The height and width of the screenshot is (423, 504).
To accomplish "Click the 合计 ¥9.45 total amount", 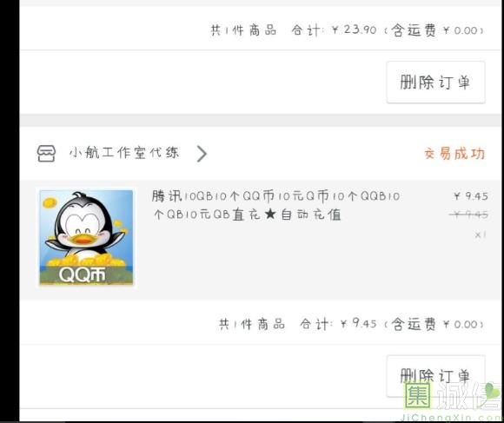I will pos(338,324).
